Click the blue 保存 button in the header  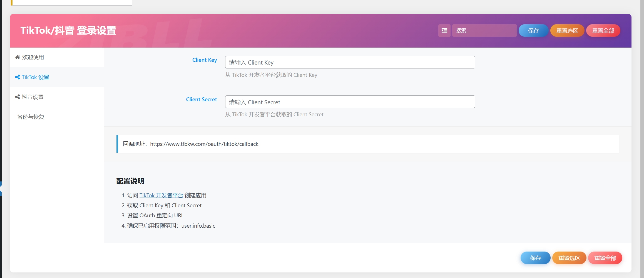[533, 31]
